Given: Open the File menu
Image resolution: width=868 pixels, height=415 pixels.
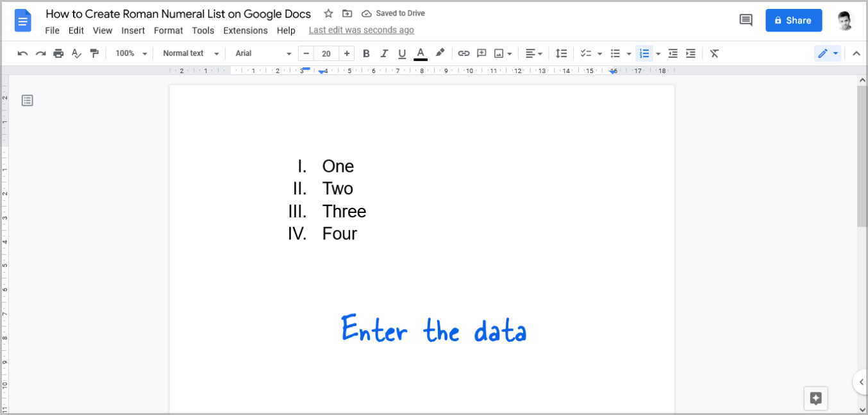Looking at the screenshot, I should (52, 30).
